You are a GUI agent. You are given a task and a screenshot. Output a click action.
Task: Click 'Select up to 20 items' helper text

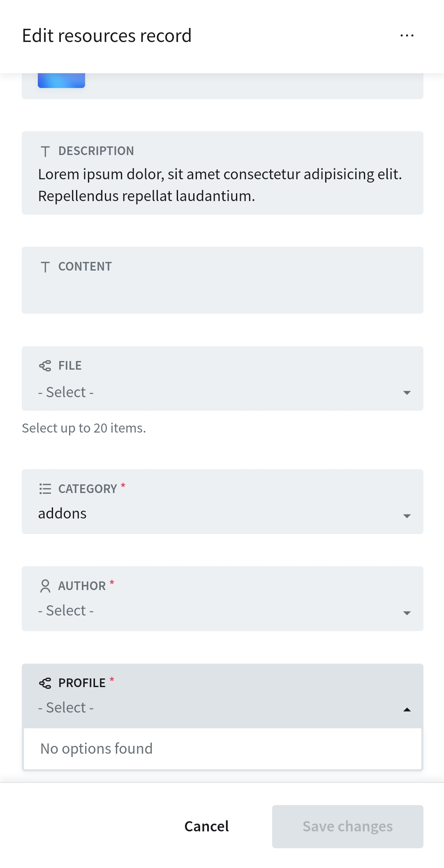tap(83, 428)
